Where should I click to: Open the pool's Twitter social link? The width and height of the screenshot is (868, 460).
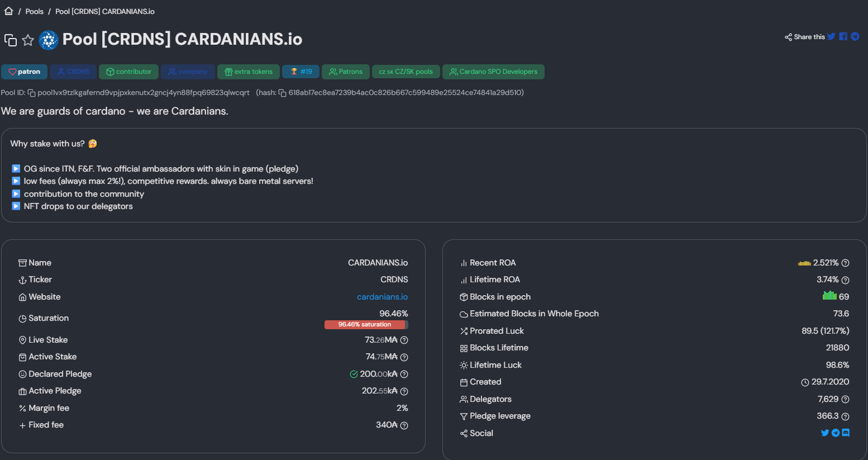point(825,433)
